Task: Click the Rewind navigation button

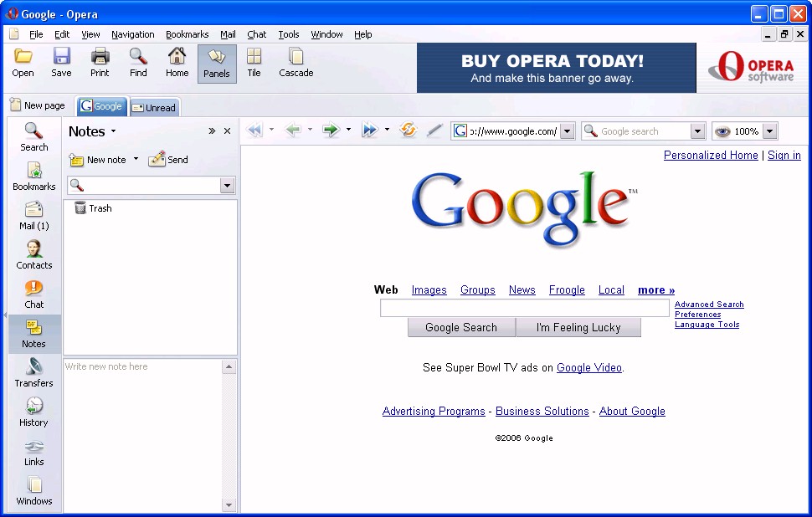Action: pyautogui.click(x=254, y=130)
